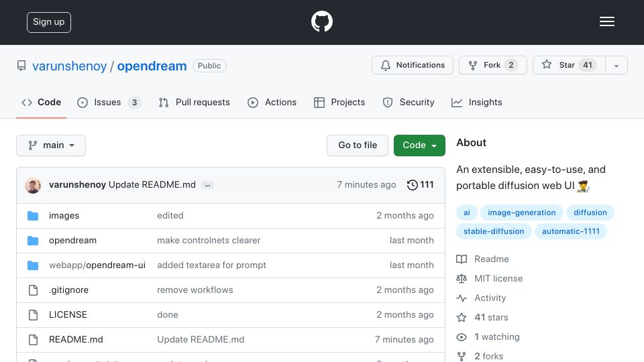Click the images folder icon

(33, 216)
